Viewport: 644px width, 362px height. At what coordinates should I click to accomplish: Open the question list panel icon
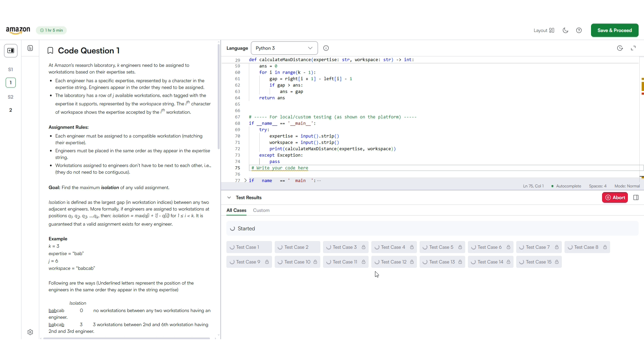click(x=30, y=48)
